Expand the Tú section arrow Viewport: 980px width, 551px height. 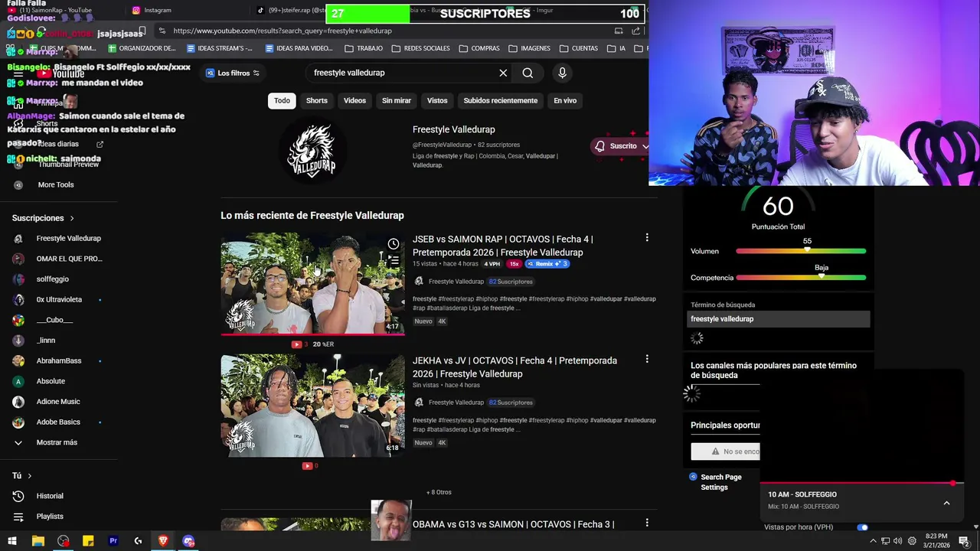click(x=30, y=476)
